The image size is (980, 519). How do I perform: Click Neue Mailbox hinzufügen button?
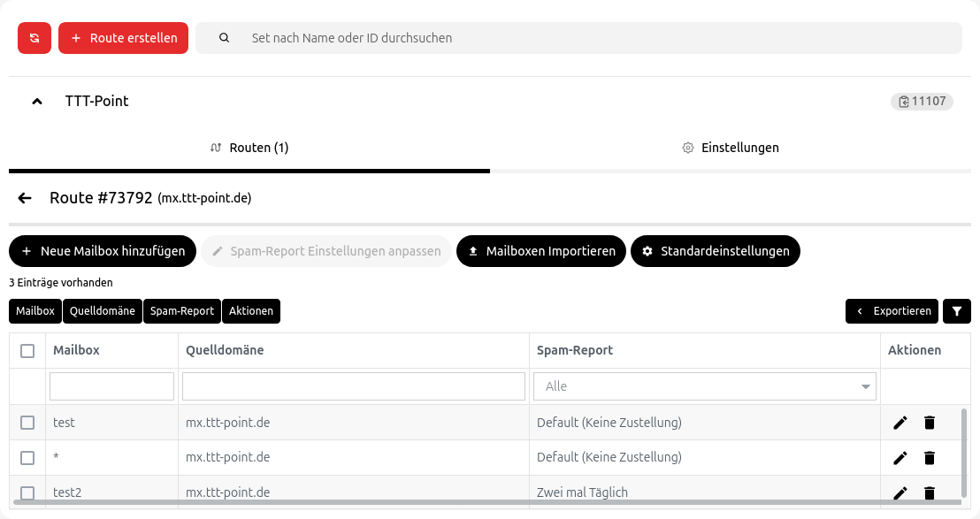(103, 251)
